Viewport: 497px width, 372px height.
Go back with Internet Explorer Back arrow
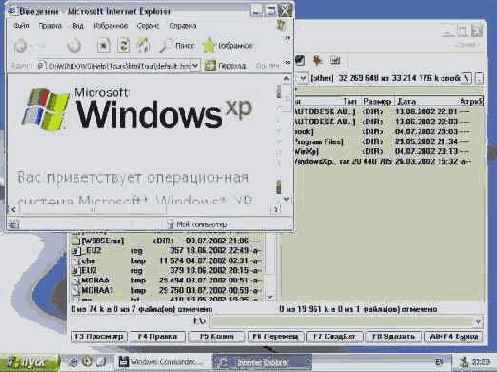click(21, 46)
